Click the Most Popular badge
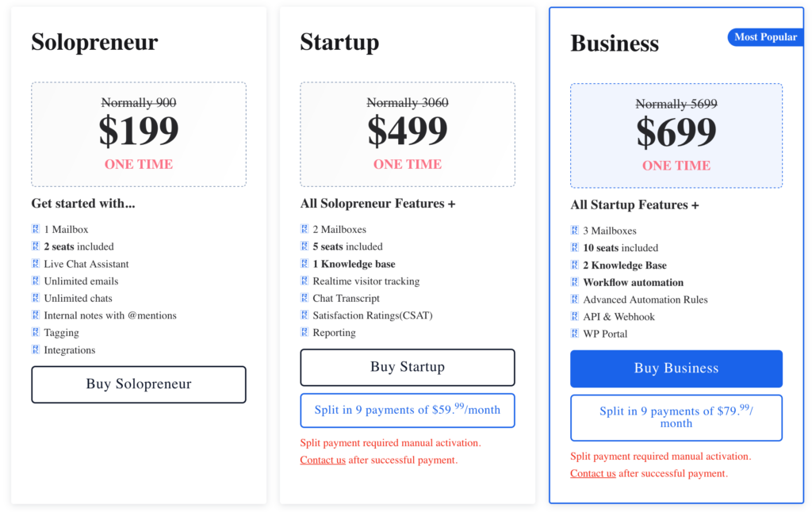 coord(764,36)
